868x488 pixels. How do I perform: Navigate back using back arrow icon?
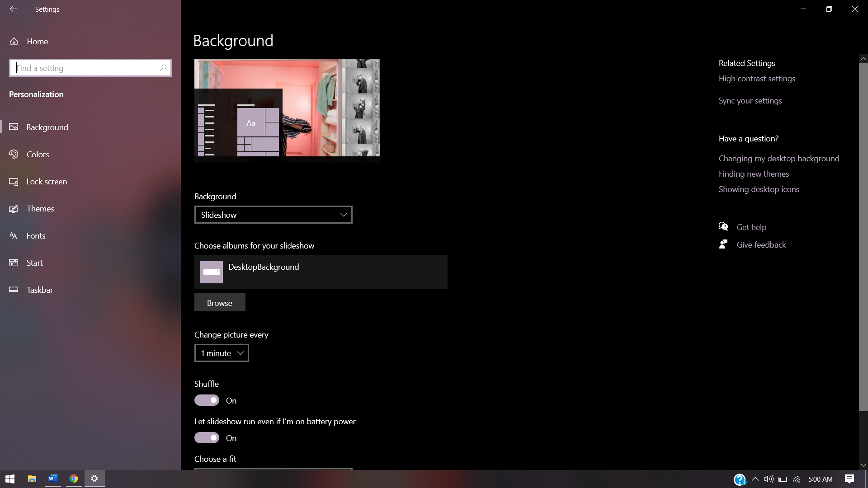point(13,9)
